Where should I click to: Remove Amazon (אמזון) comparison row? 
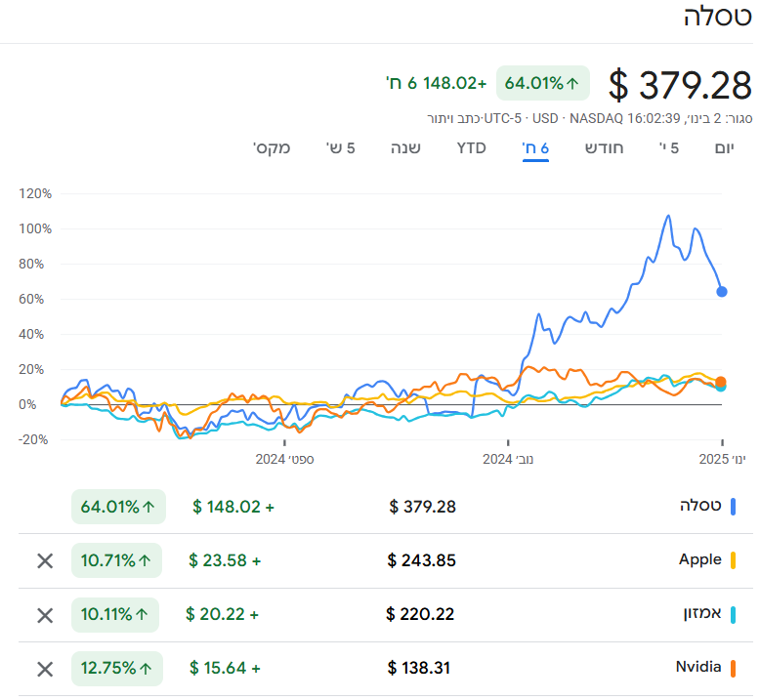(45, 615)
